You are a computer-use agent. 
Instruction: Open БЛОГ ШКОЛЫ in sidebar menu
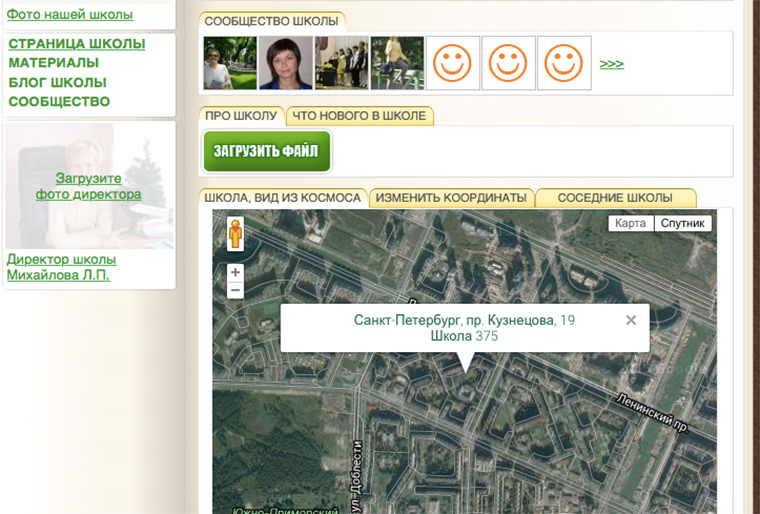(x=57, y=82)
